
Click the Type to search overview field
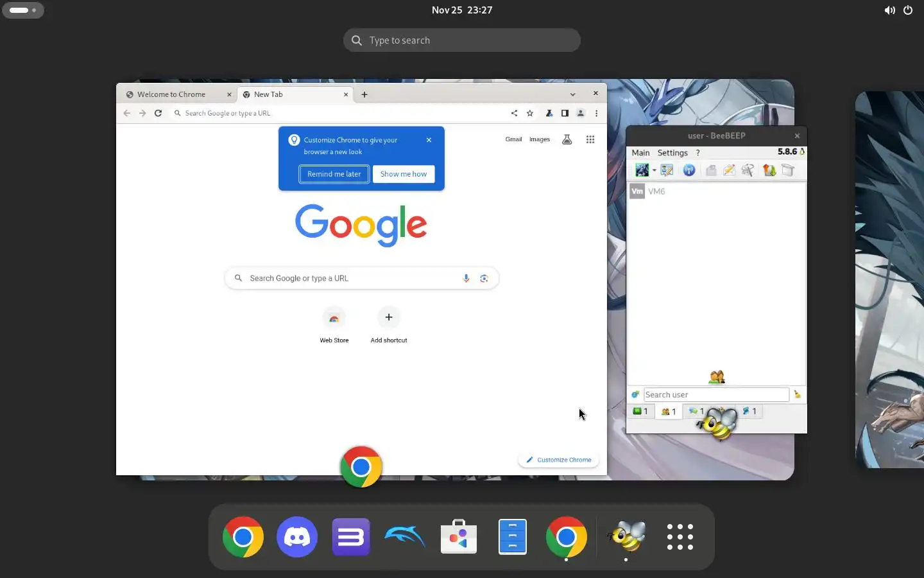point(462,40)
